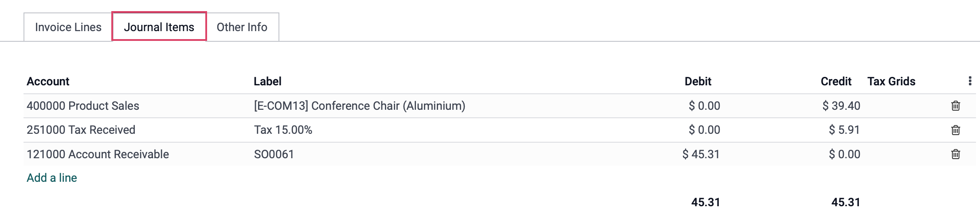This screenshot has width=980, height=216.
Task: Sort by the Credit column header
Action: coord(836,81)
